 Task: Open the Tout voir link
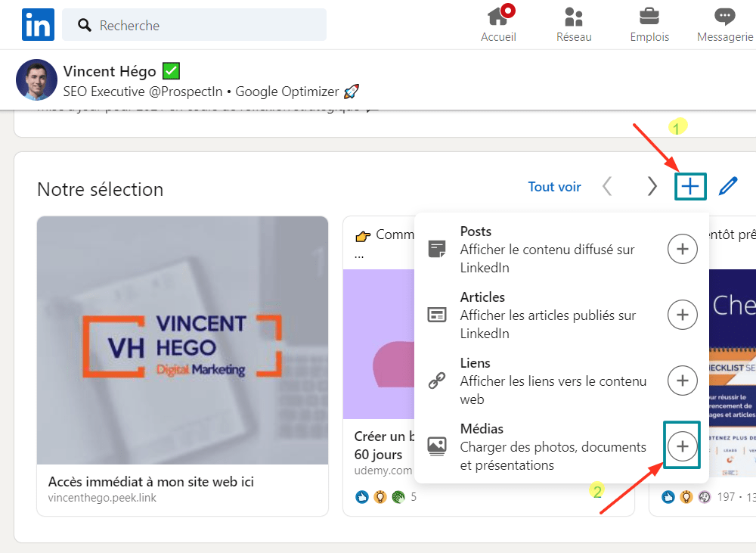[554, 186]
